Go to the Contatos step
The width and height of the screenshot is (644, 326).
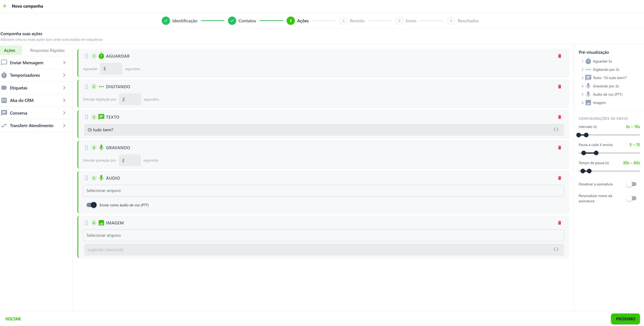242,21
